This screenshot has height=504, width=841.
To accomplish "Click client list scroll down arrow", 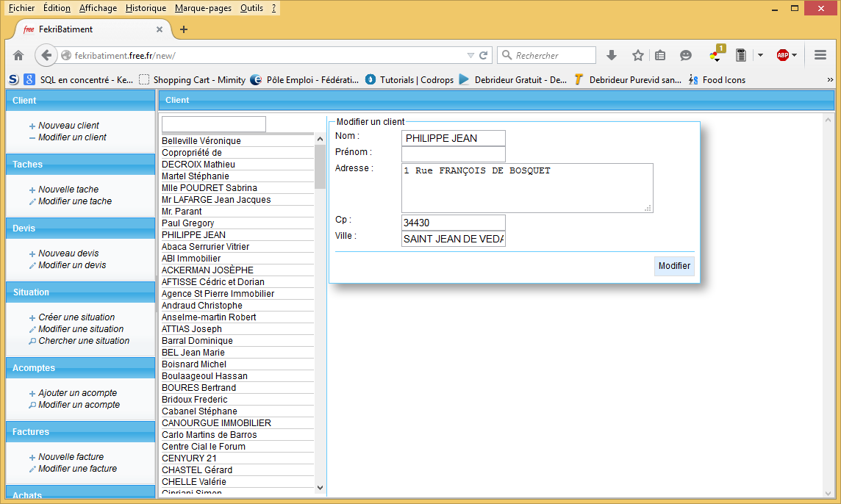I will coord(321,488).
